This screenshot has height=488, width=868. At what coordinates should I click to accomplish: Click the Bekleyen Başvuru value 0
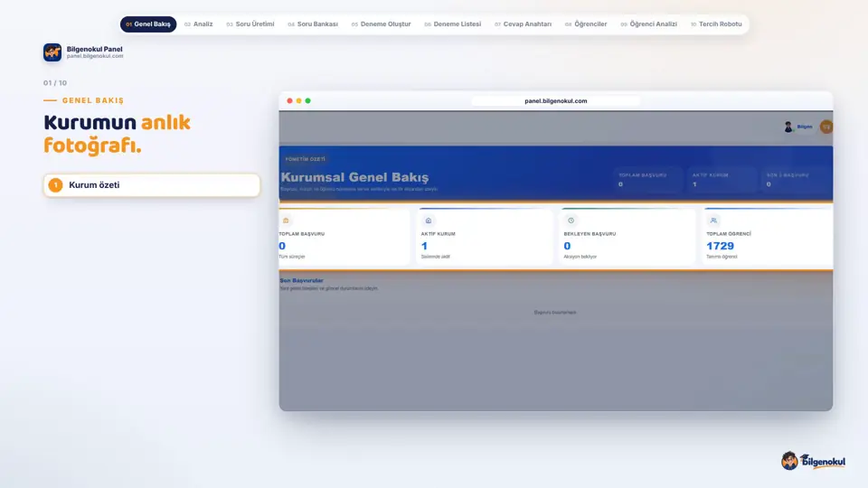coord(568,246)
